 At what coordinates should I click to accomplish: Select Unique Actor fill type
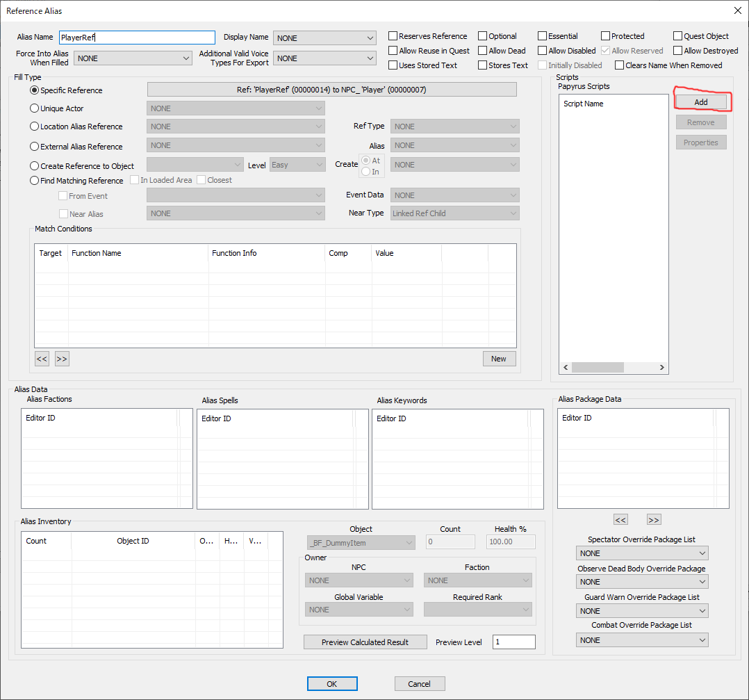pos(35,108)
